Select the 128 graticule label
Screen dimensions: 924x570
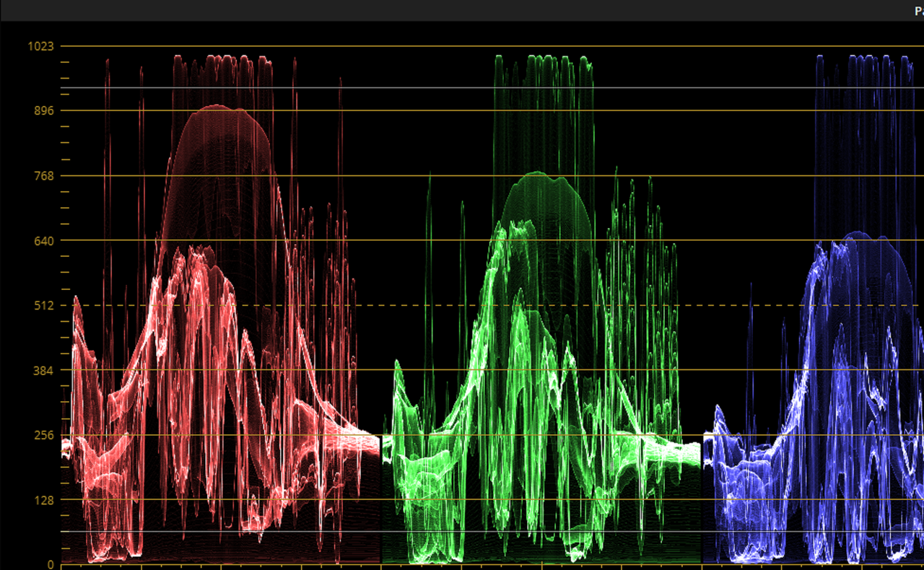coord(43,500)
